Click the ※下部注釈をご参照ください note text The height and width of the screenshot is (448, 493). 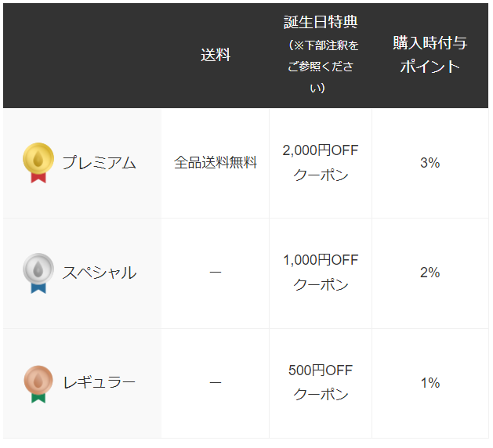pos(321,67)
